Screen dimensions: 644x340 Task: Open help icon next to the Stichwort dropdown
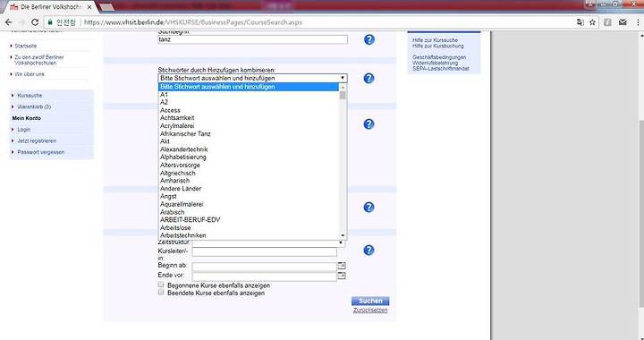click(x=369, y=79)
